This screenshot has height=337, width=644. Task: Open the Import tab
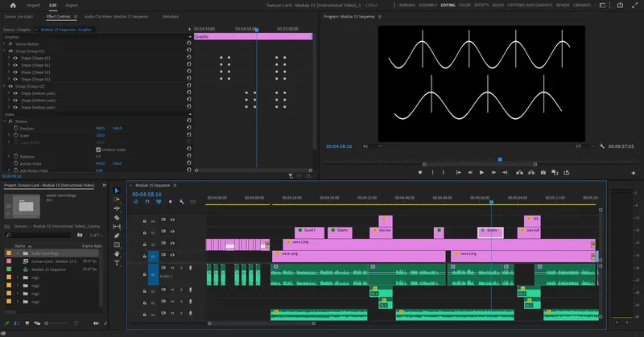pos(33,6)
